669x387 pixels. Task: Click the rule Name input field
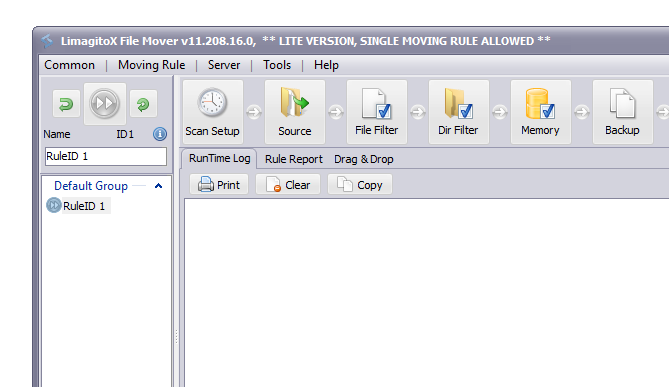[x=106, y=156]
